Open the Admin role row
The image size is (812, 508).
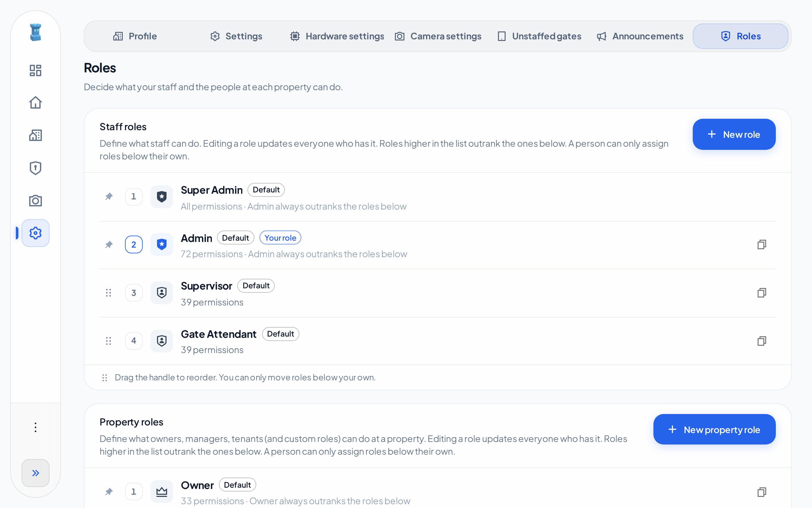[437, 245]
